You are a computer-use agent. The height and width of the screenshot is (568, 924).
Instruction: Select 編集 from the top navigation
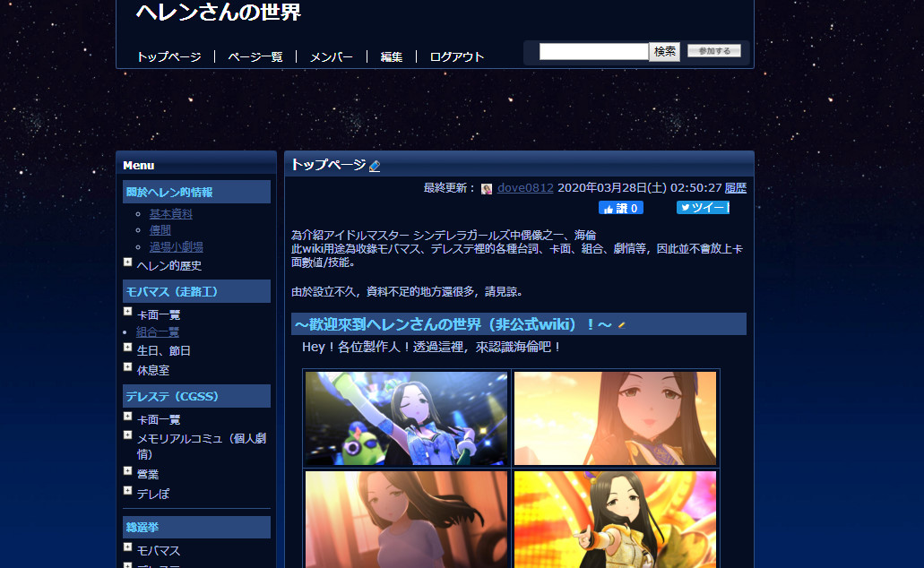(391, 56)
